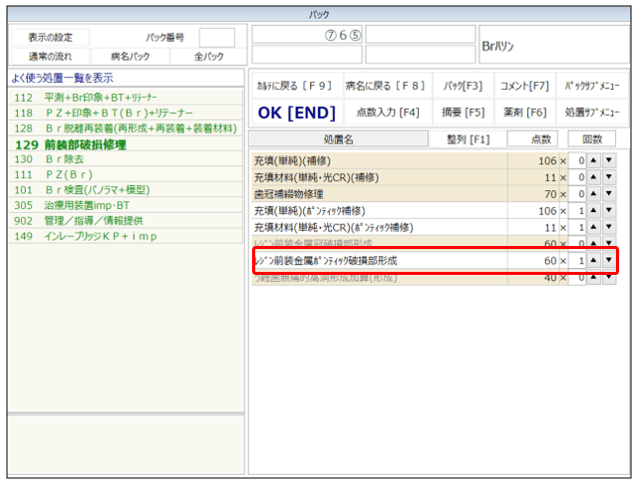640x488 pixels.
Task: Switch to 病名パック tab
Action: coord(130,56)
